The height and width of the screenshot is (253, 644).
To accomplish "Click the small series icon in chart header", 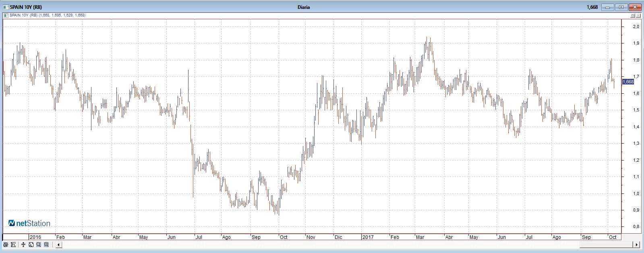I will tap(5, 15).
